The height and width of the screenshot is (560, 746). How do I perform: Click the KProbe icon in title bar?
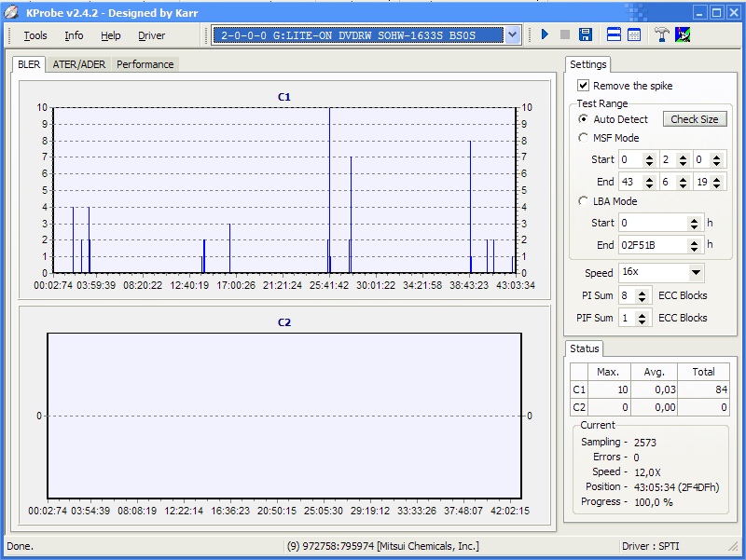(11, 11)
